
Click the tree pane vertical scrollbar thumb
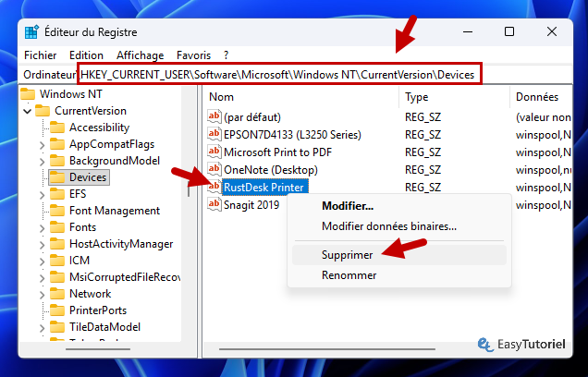pos(189,189)
